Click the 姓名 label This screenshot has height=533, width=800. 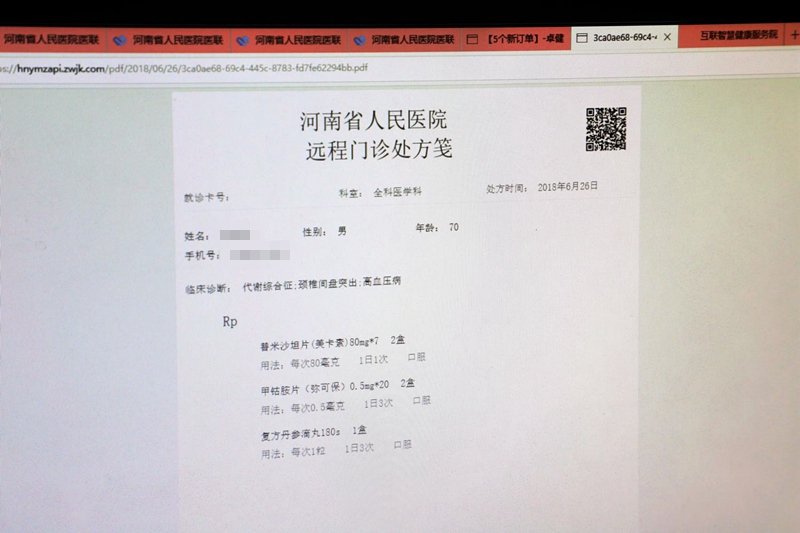(x=196, y=236)
